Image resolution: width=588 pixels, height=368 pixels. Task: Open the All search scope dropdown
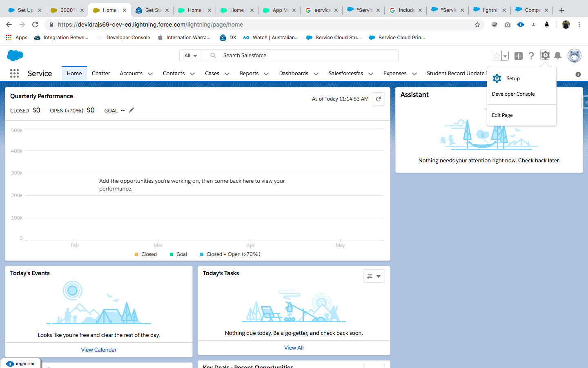point(190,56)
